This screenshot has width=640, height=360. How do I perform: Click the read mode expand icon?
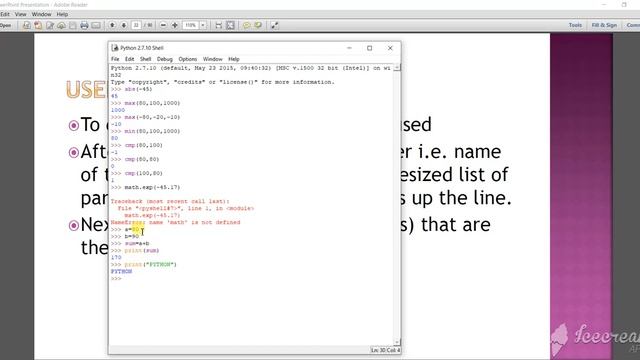coord(274,25)
